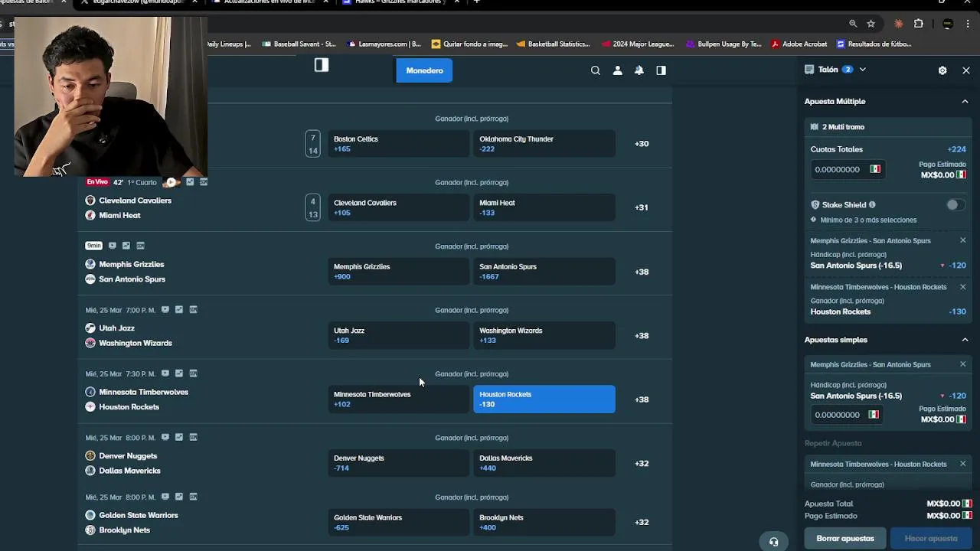Screen dimensions: 980x551
Task: Select Boston Celtics +165 odds
Action: 398,144
